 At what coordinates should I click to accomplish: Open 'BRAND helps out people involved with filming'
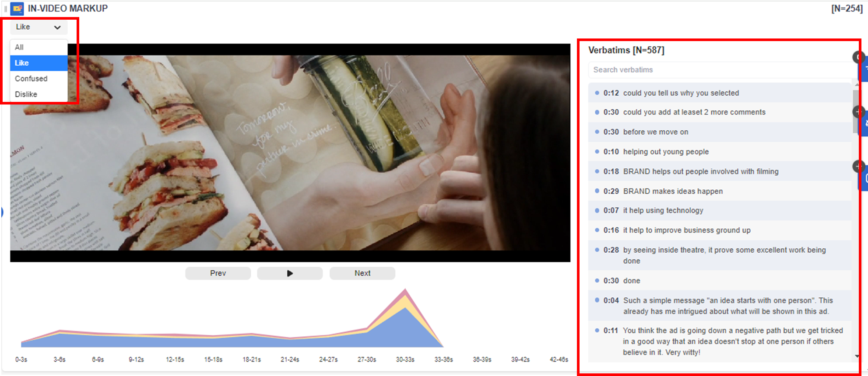tap(720, 171)
